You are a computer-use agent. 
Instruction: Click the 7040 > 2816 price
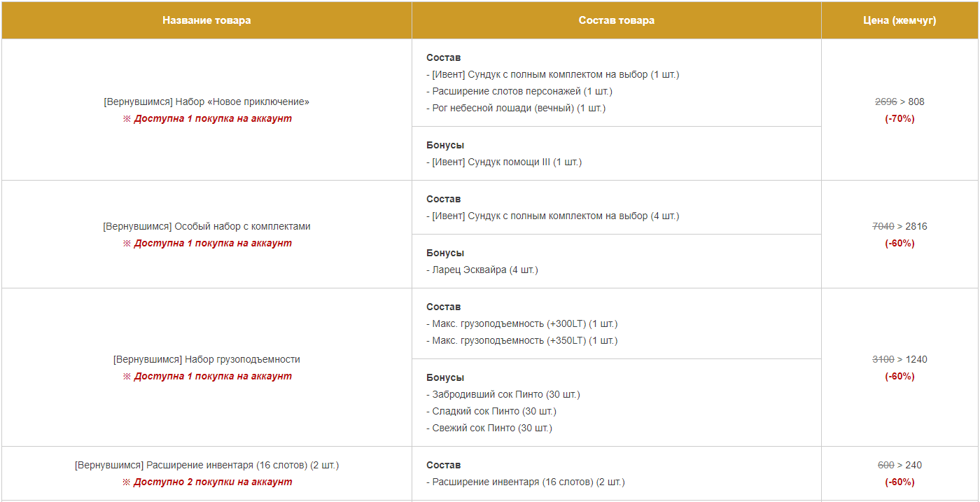point(899,226)
